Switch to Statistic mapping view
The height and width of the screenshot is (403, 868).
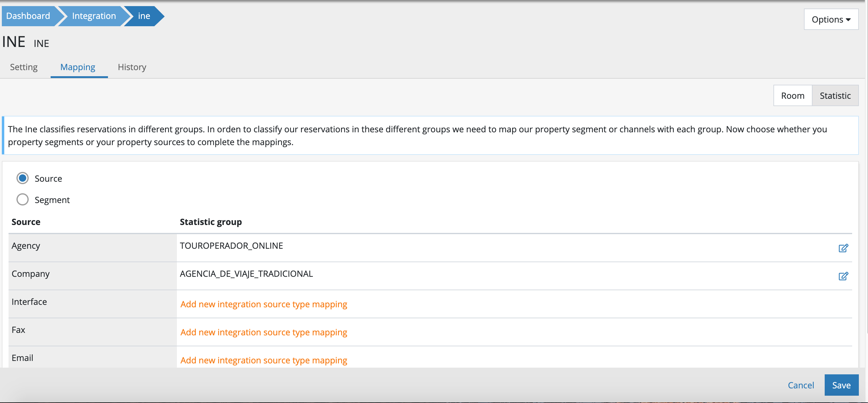pos(835,96)
